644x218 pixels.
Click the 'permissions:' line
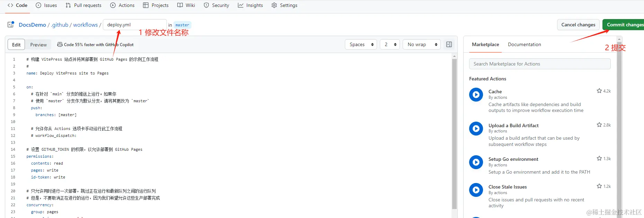point(40,156)
